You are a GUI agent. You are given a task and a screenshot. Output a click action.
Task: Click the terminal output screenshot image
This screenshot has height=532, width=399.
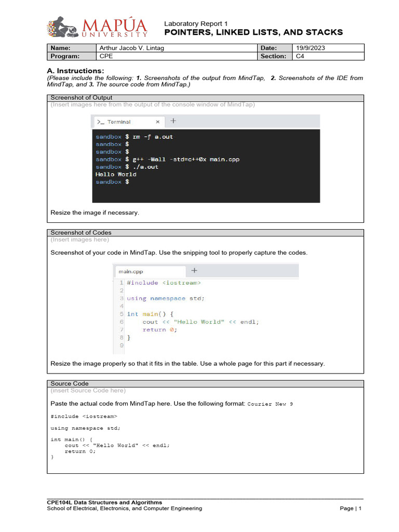[x=206, y=158]
